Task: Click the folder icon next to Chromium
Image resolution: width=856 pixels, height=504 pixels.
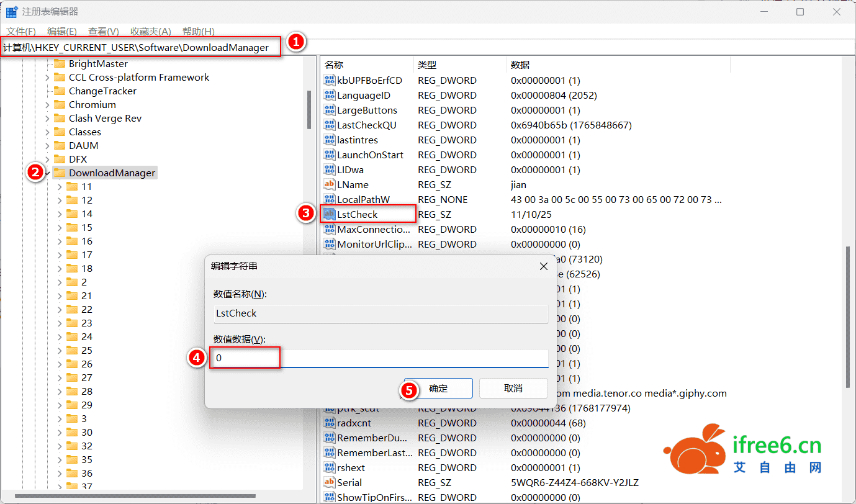Action: pyautogui.click(x=60, y=105)
